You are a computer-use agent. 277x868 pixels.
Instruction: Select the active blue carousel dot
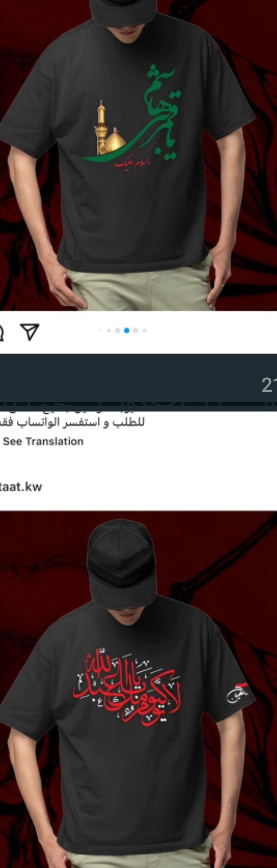tap(127, 331)
